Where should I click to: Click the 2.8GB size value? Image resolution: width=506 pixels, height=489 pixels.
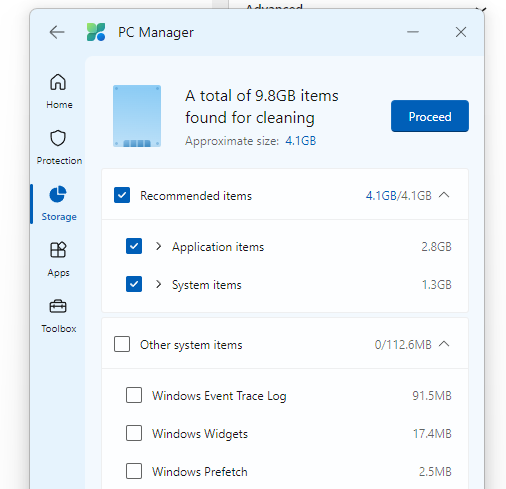point(436,247)
